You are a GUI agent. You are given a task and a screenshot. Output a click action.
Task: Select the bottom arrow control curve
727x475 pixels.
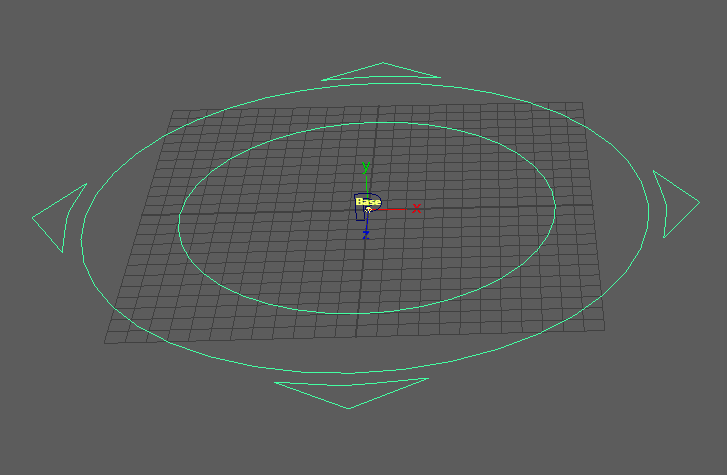click(x=351, y=393)
